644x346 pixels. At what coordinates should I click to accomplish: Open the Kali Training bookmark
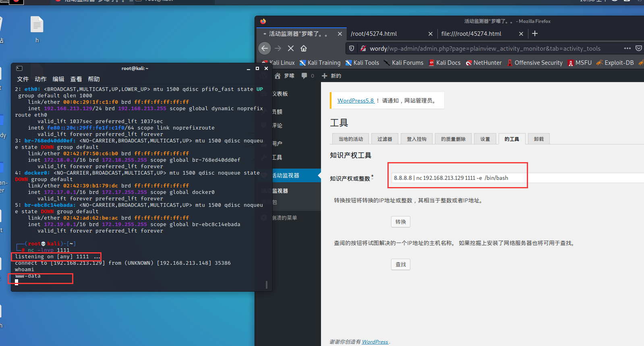click(x=320, y=63)
